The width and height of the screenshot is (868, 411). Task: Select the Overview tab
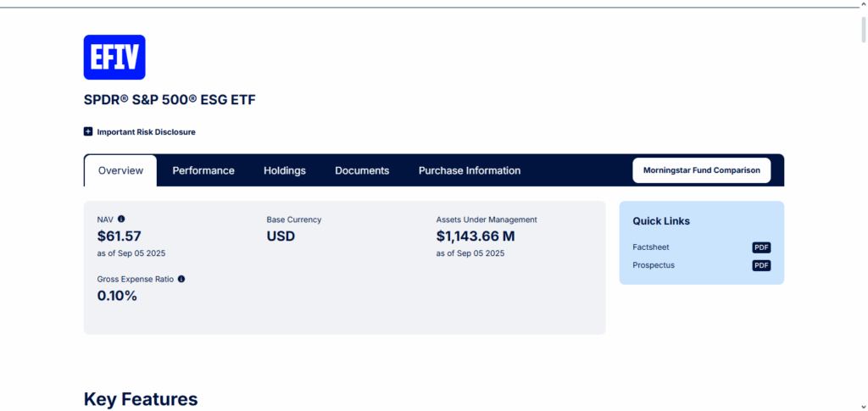coord(120,170)
